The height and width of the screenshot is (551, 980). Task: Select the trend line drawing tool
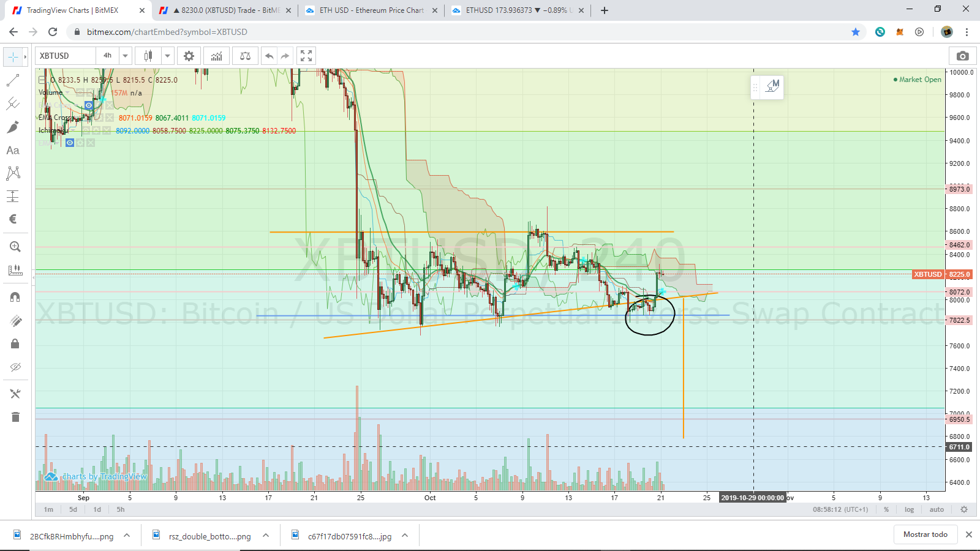click(x=13, y=80)
